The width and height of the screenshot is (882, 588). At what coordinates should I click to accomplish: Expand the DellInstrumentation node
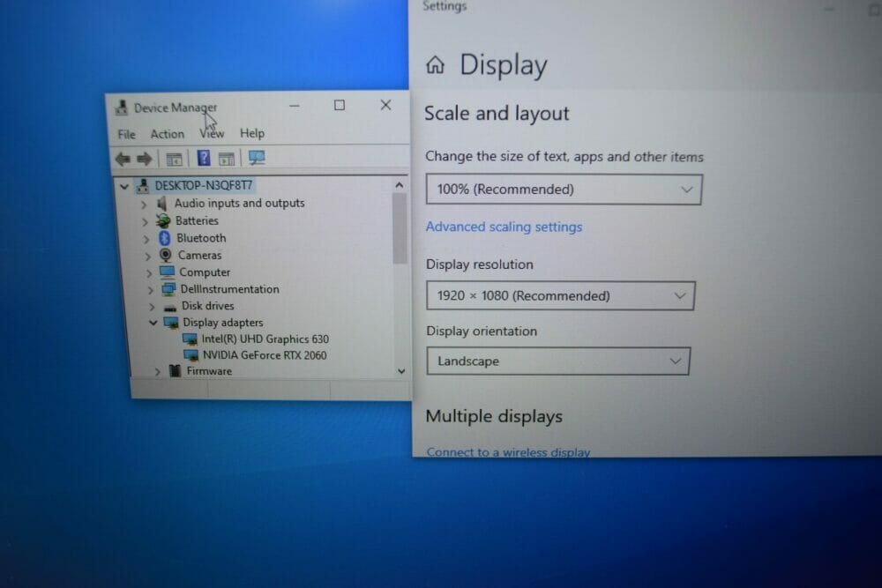151,291
